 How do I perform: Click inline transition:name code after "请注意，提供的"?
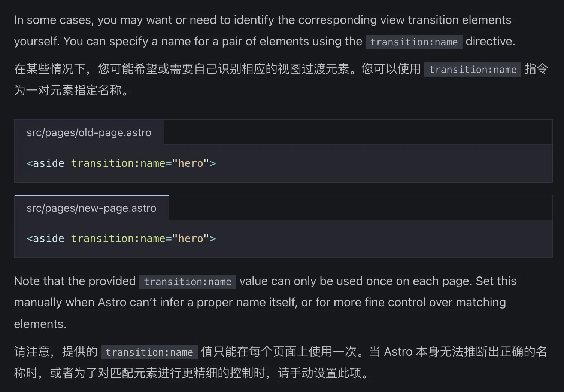pyautogui.click(x=149, y=352)
